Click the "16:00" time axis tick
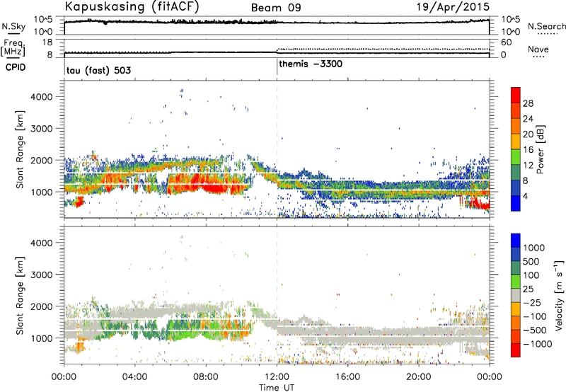The height and width of the screenshot is (392, 566). click(x=347, y=377)
